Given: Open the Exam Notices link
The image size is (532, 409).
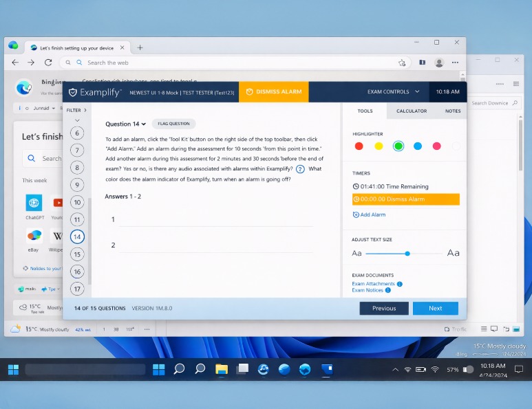Looking at the screenshot, I should 368,290.
